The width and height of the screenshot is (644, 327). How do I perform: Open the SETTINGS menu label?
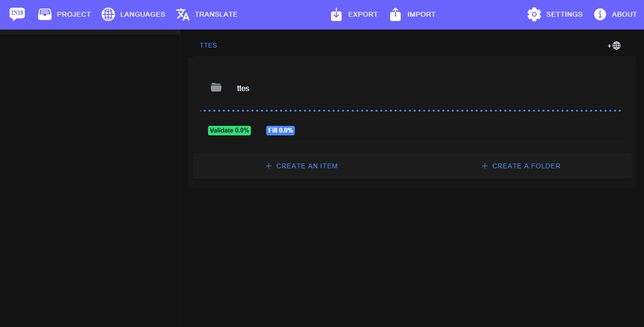click(x=564, y=14)
